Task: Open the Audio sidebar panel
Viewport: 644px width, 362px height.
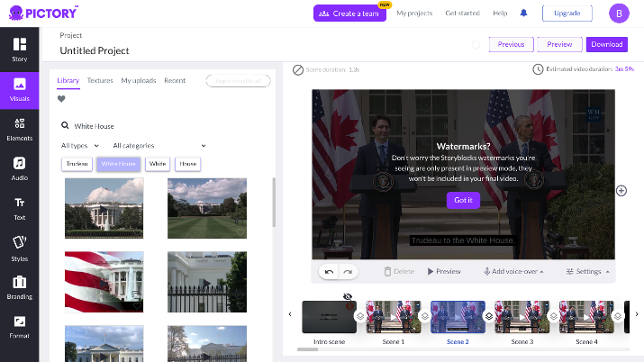Action: coord(19,168)
